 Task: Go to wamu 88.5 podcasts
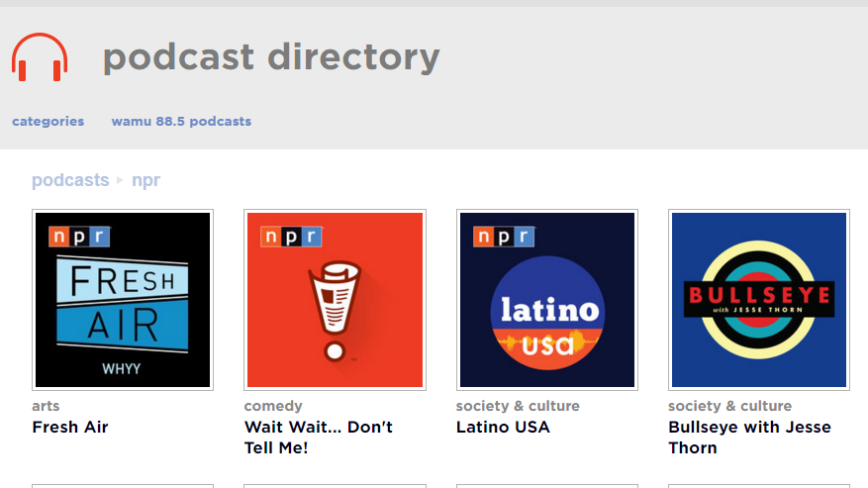point(181,122)
